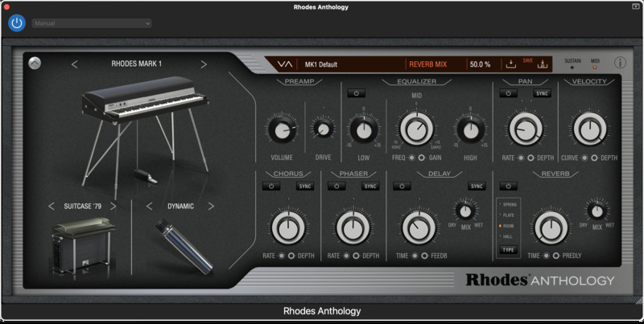The width and height of the screenshot is (644, 324).
Task: Select the Spring reverb type
Action: 509,205
